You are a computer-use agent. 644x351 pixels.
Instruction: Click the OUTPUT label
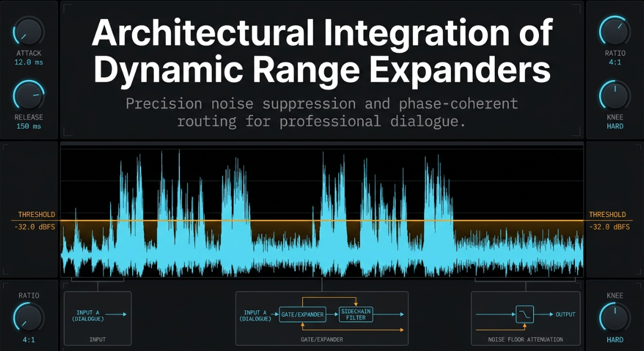pos(566,314)
